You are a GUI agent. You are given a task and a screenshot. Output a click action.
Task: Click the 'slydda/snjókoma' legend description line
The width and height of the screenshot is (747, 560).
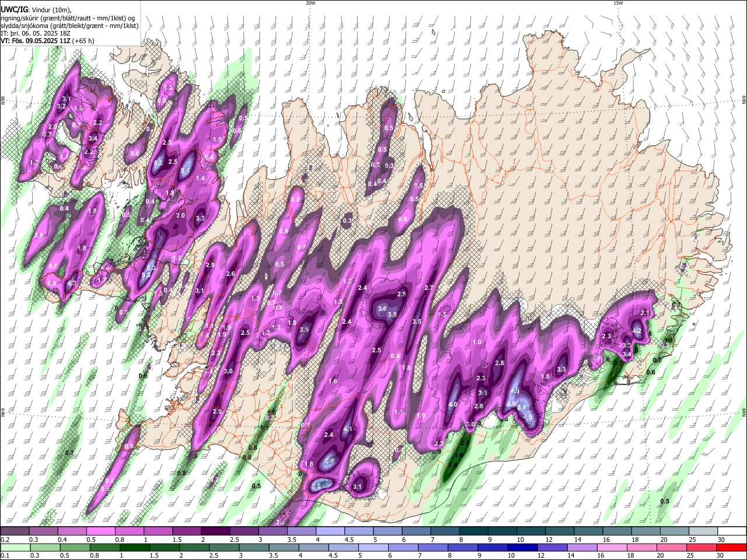[x=69, y=26]
